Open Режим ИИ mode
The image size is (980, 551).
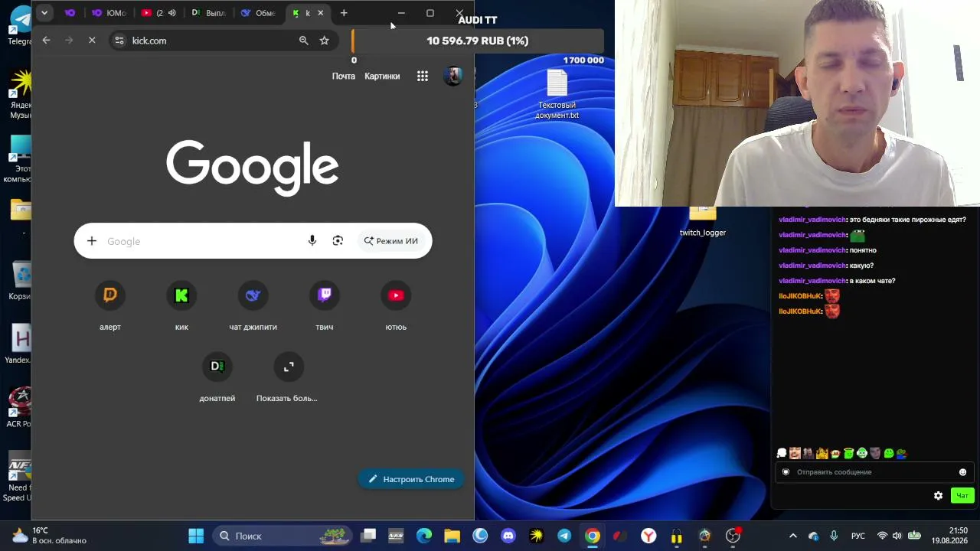pos(391,241)
